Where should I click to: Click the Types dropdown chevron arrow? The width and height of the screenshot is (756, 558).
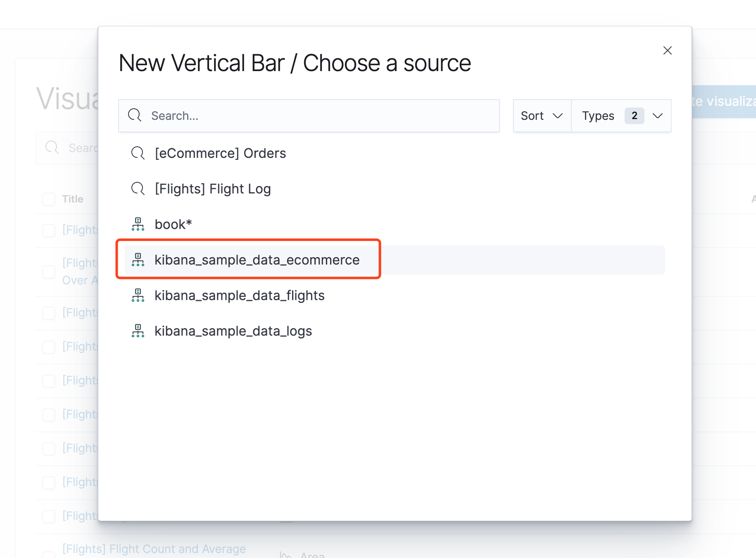tap(657, 116)
